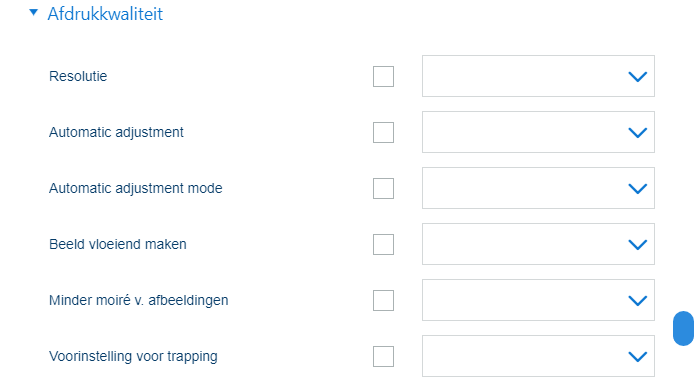Click the Automatic adjustment dropdown chevron
The height and width of the screenshot is (381, 696).
(637, 133)
